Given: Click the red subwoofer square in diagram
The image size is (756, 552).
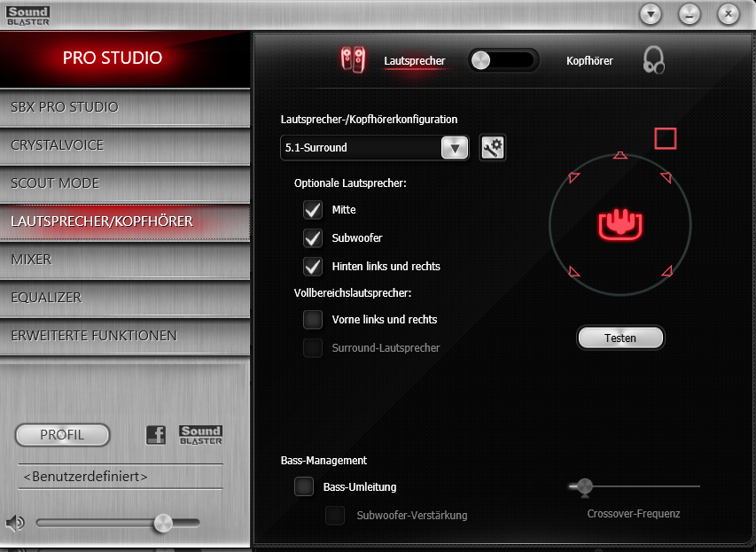Looking at the screenshot, I should point(666,138).
